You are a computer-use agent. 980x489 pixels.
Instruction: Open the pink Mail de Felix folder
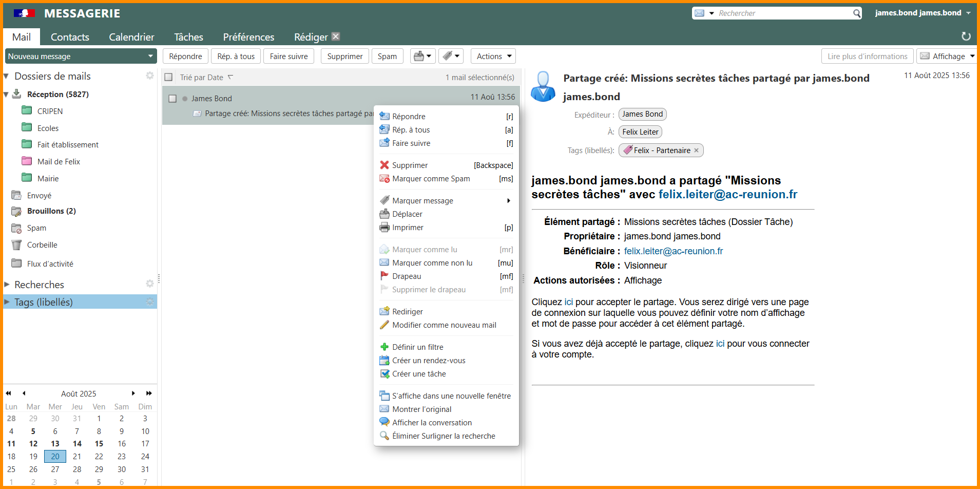(x=59, y=162)
